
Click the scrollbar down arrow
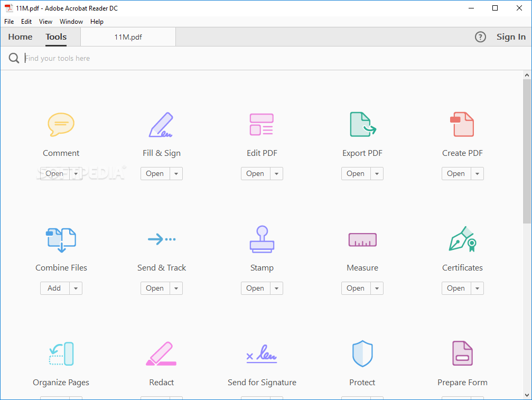click(x=527, y=395)
